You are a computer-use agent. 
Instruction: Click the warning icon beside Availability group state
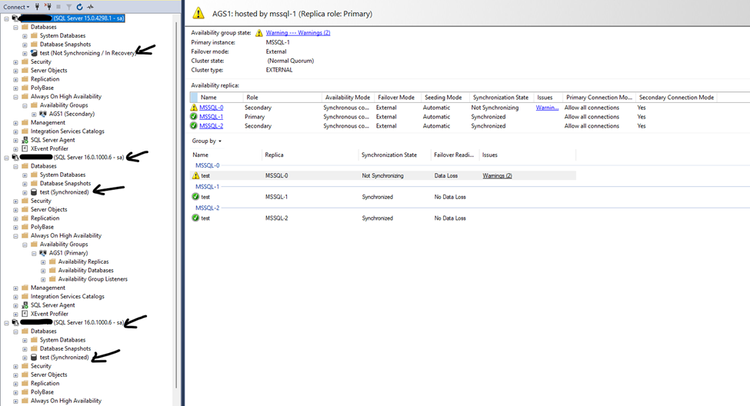coord(259,33)
